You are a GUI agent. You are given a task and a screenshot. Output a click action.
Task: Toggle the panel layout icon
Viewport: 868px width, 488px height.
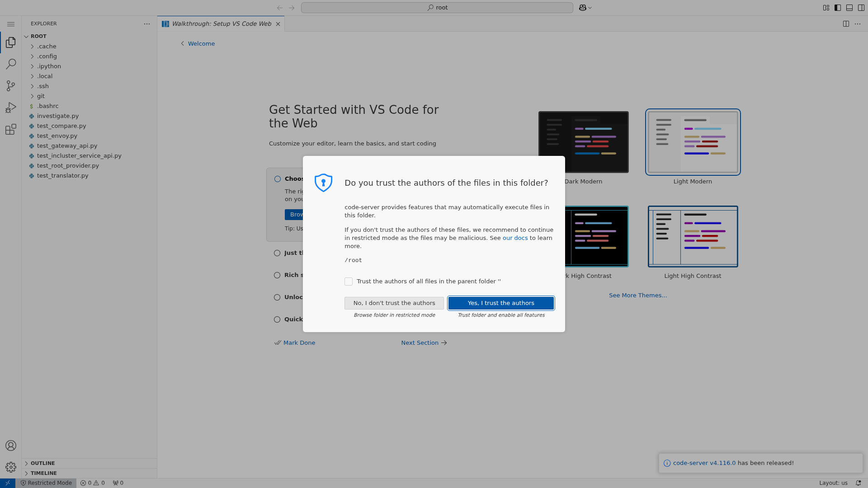click(x=849, y=8)
